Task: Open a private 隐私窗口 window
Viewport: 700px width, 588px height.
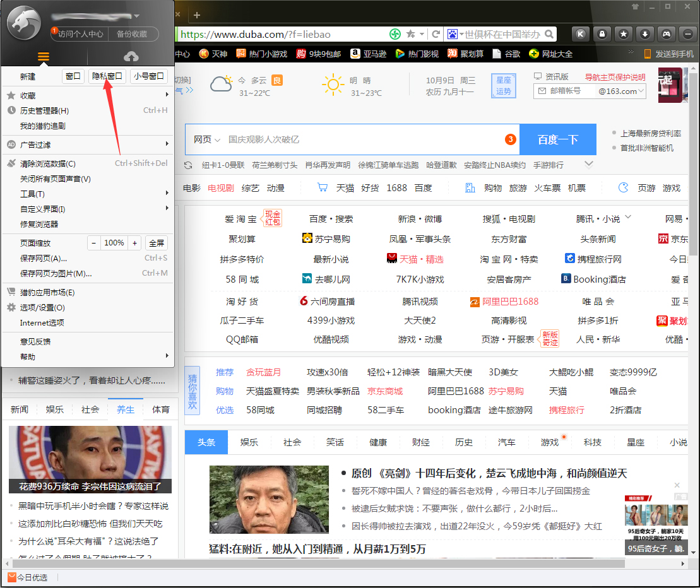Action: (x=107, y=75)
